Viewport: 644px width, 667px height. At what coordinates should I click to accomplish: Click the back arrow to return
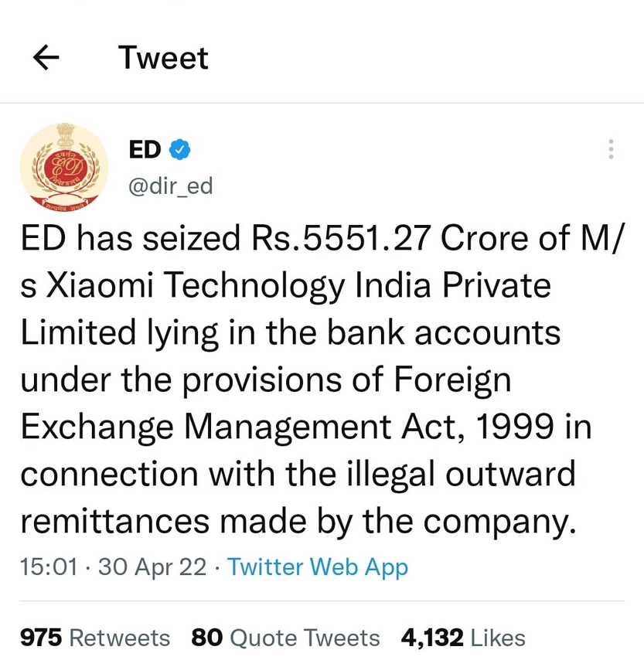tap(46, 57)
